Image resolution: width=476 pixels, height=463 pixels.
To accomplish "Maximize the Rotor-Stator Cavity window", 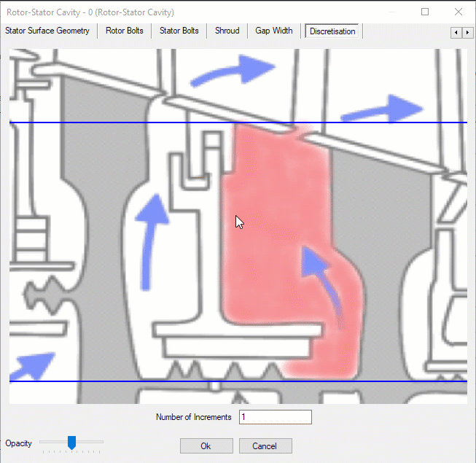I will tap(425, 12).
